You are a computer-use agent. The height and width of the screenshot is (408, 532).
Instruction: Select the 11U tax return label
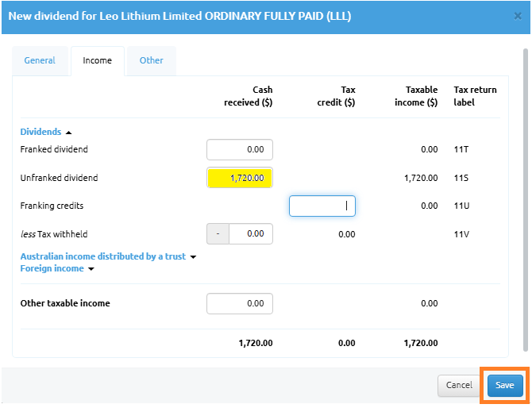pos(461,206)
